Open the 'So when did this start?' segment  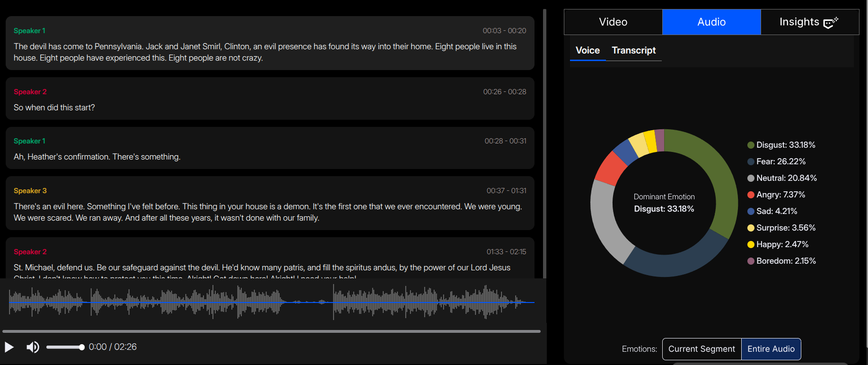tap(270, 98)
